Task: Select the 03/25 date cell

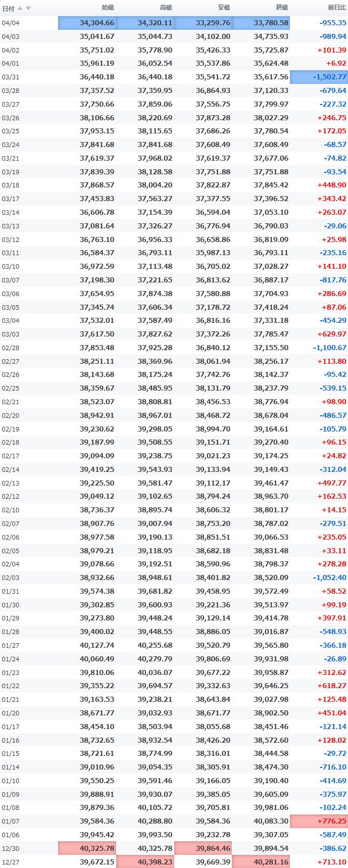Action: (x=11, y=131)
